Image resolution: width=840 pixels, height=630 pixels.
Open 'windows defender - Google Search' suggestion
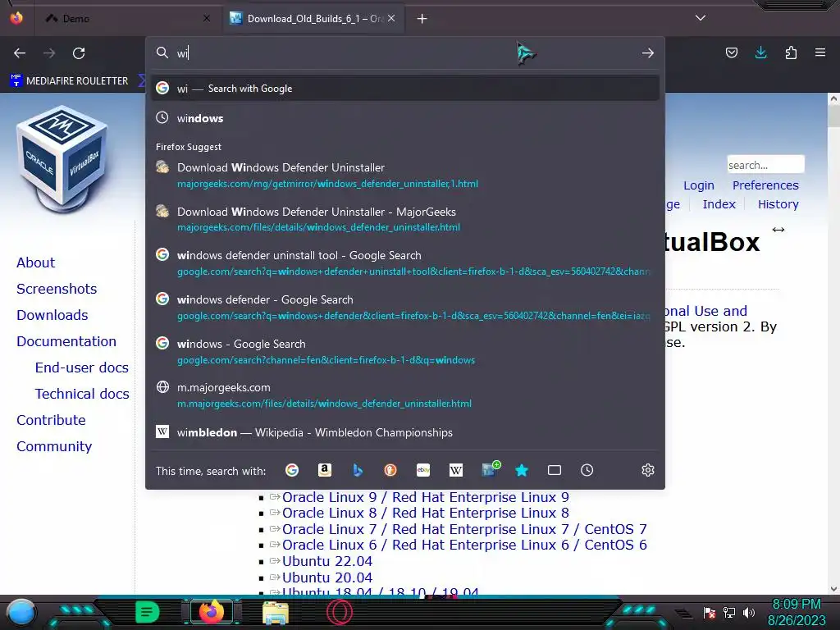click(x=405, y=307)
